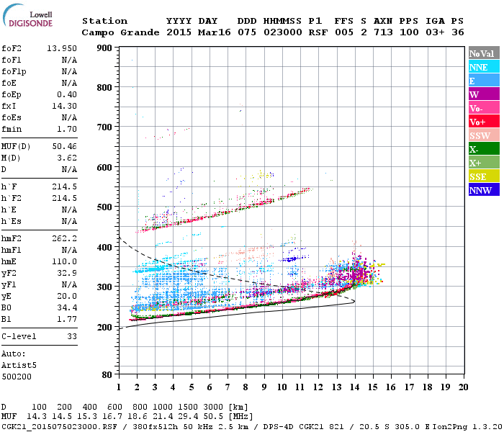Click the M(D) value 3.62
The image size is (504, 432).
point(67,158)
